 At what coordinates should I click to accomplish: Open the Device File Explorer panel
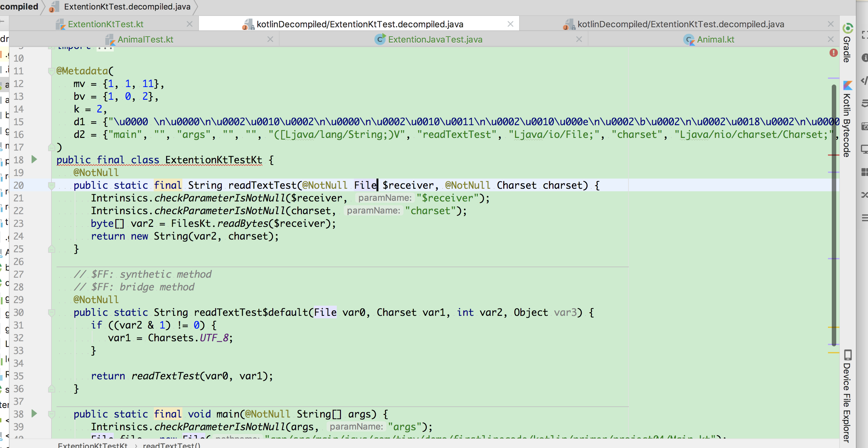coord(847,396)
